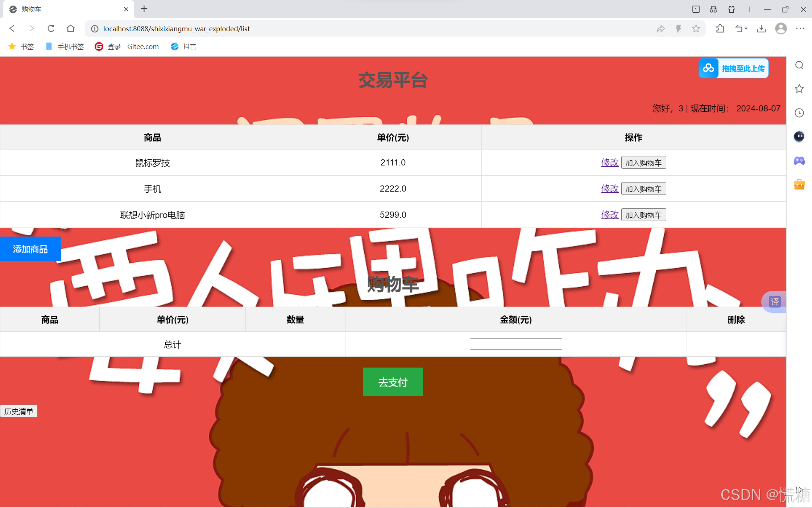Click the 2222.0 price cell
The image size is (812, 508).
(x=393, y=189)
